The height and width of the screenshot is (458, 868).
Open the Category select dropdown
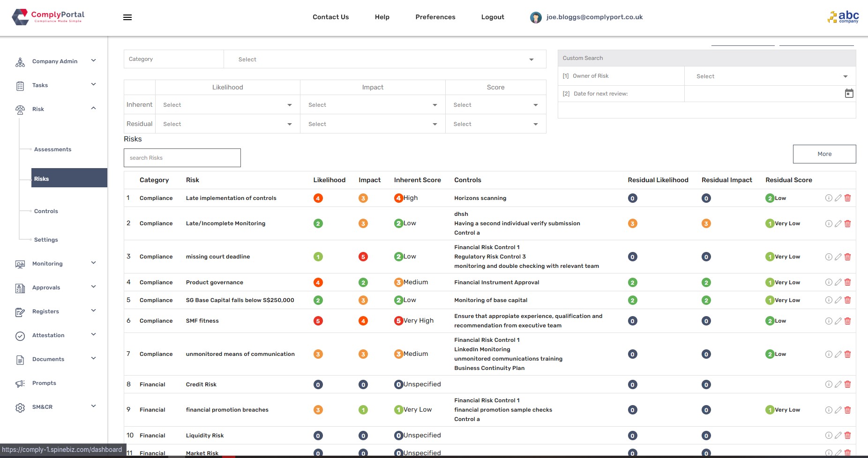(385, 59)
